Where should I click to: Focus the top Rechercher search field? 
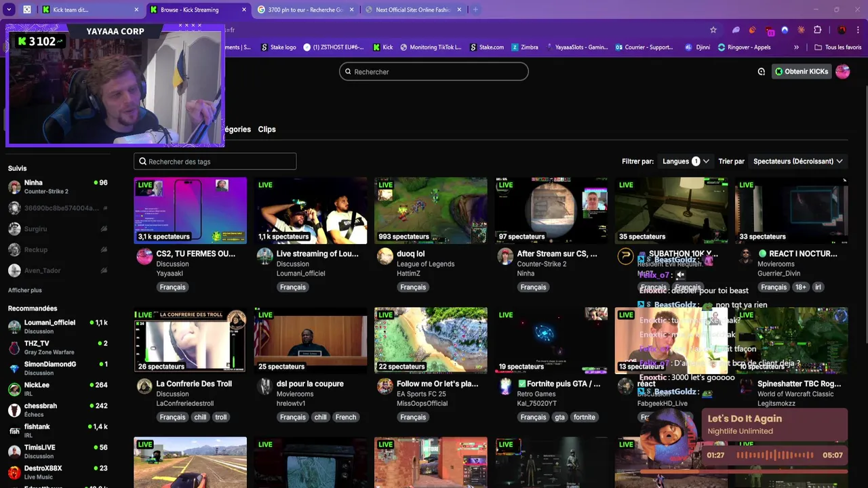click(x=434, y=71)
